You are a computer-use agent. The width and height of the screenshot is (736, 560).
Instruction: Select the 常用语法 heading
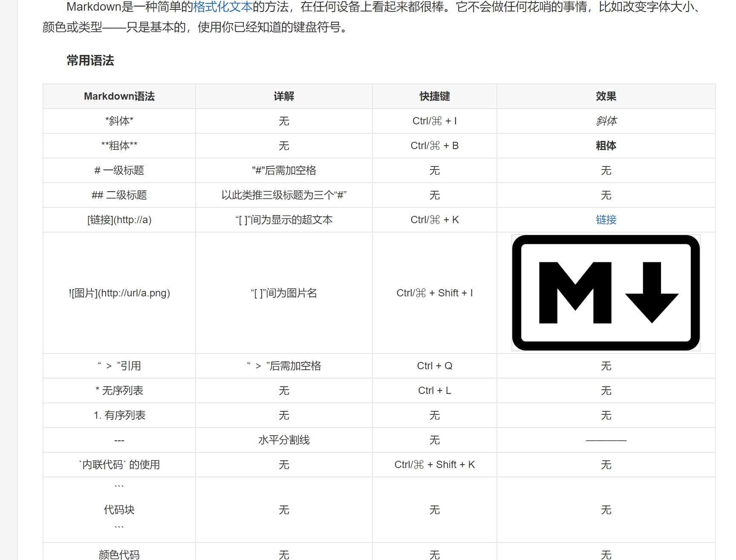pos(90,60)
